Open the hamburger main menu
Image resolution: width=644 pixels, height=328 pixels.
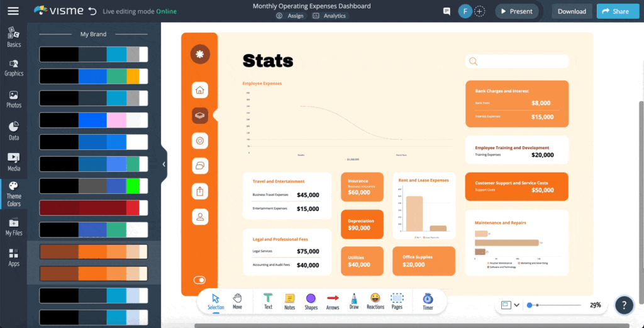[13, 11]
